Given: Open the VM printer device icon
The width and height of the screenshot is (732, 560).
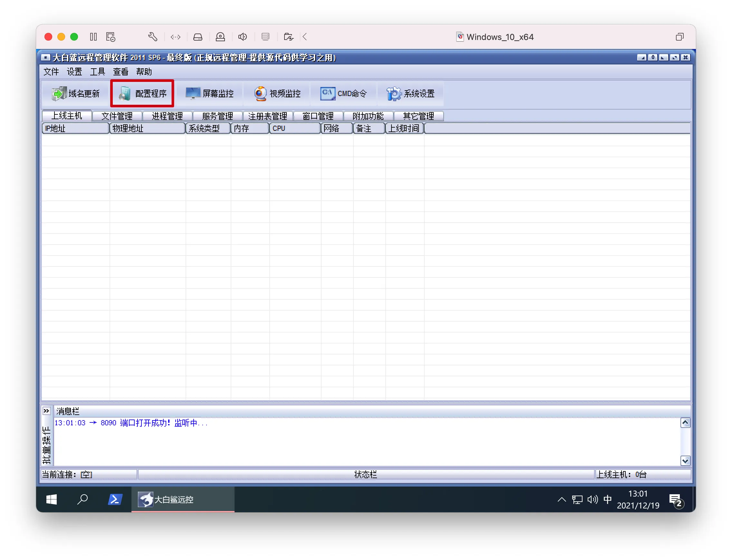Looking at the screenshot, I should (266, 37).
